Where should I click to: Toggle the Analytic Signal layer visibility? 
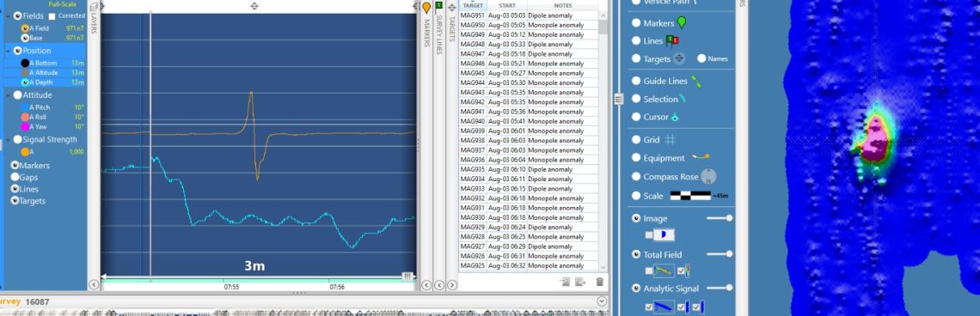tap(636, 289)
